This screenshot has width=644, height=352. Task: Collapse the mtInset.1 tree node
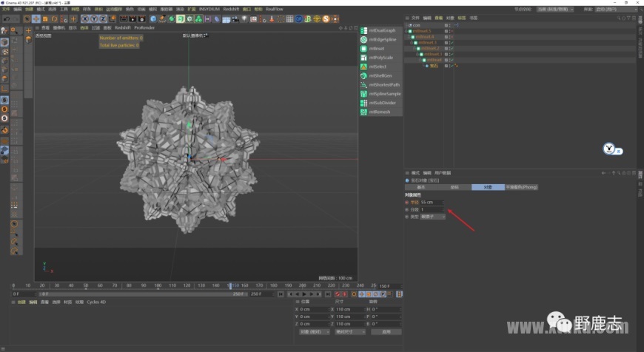418,54
